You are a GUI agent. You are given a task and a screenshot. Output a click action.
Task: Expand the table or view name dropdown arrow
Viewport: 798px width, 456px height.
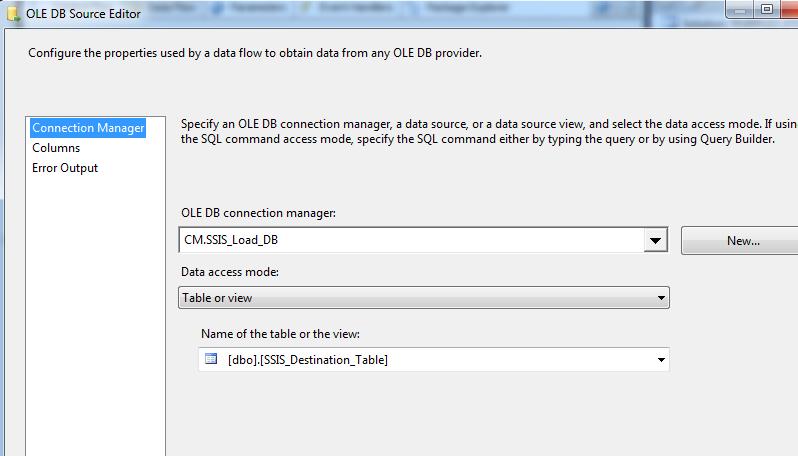[x=661, y=360]
